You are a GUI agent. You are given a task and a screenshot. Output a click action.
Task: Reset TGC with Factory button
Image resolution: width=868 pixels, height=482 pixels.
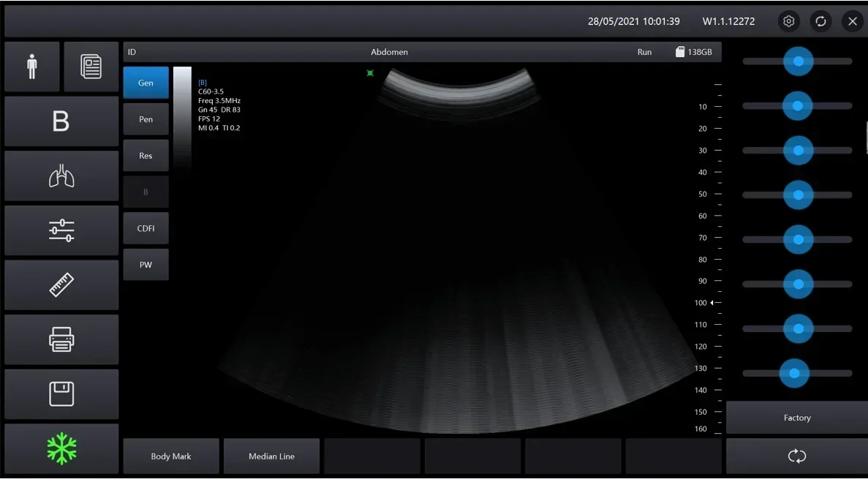[x=796, y=418]
